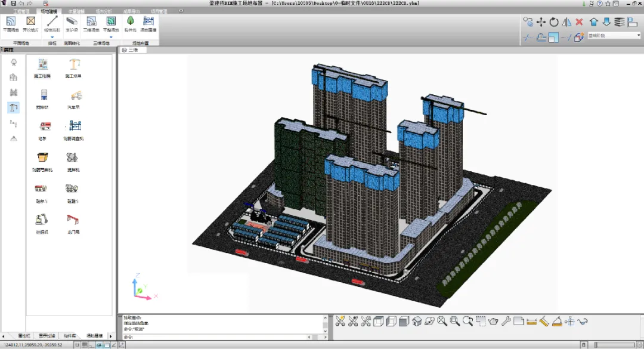Click the teapot render icon
Image resolution: width=644 pixels, height=349 pixels.
[493, 322]
